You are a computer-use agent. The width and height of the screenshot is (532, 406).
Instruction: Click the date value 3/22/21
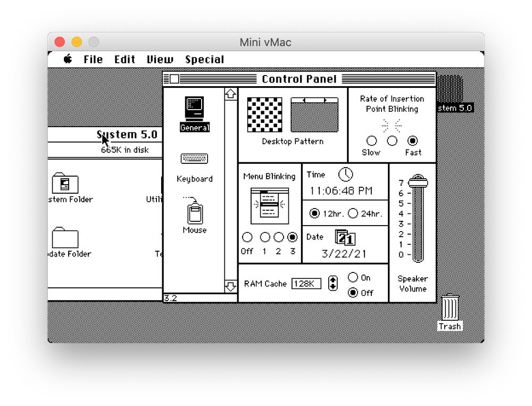(x=344, y=254)
